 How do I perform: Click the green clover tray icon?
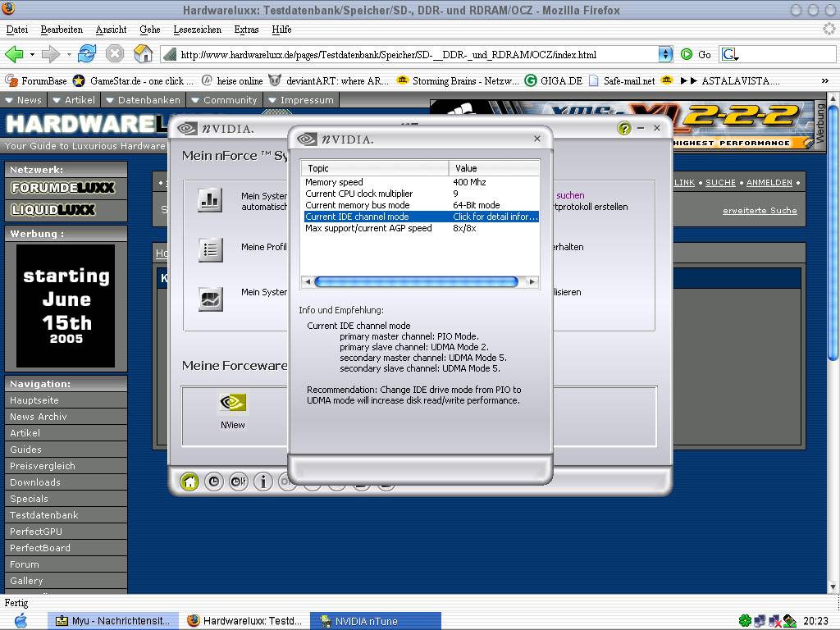(745, 621)
